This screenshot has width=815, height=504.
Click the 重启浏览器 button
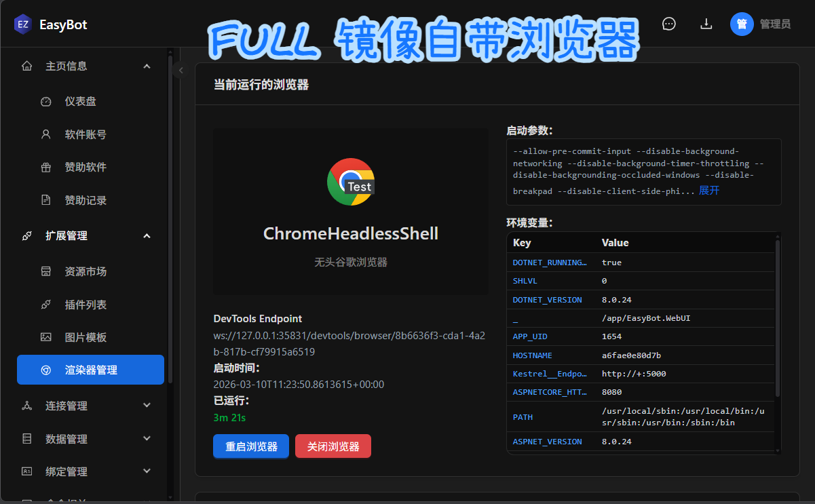click(x=251, y=446)
